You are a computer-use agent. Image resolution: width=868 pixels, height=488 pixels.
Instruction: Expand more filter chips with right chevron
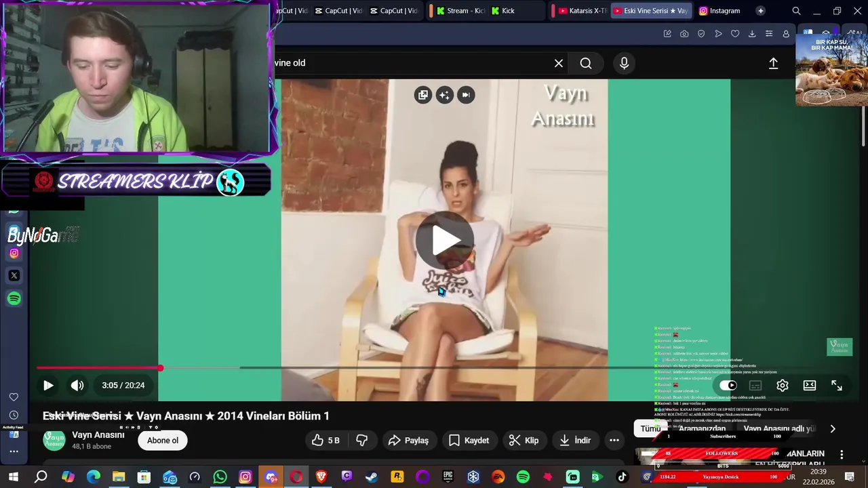pos(833,428)
